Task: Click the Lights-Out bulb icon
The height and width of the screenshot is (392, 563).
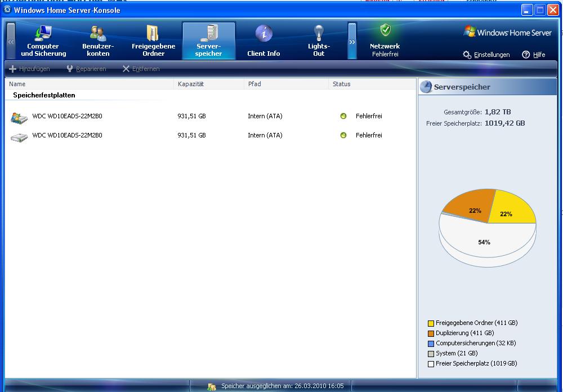Action: (x=319, y=33)
